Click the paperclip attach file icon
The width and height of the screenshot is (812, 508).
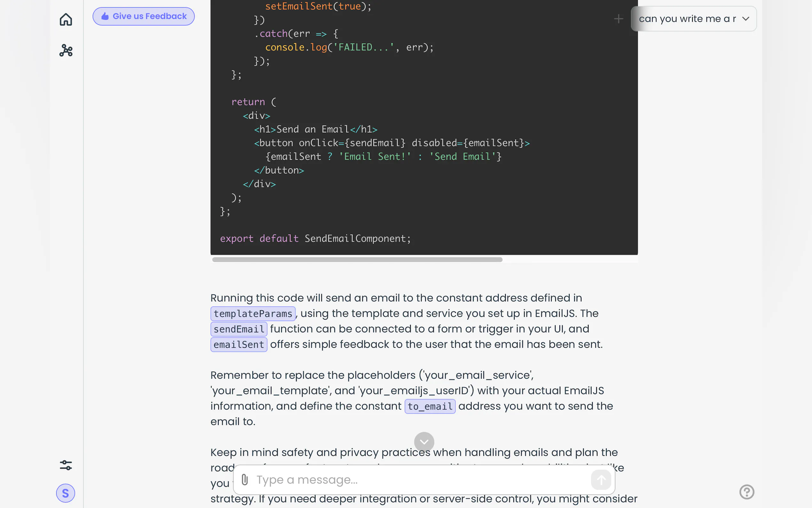click(x=245, y=480)
